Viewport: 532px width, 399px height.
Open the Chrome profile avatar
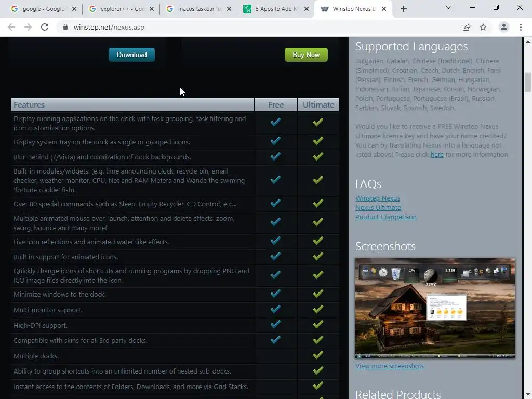click(x=504, y=27)
